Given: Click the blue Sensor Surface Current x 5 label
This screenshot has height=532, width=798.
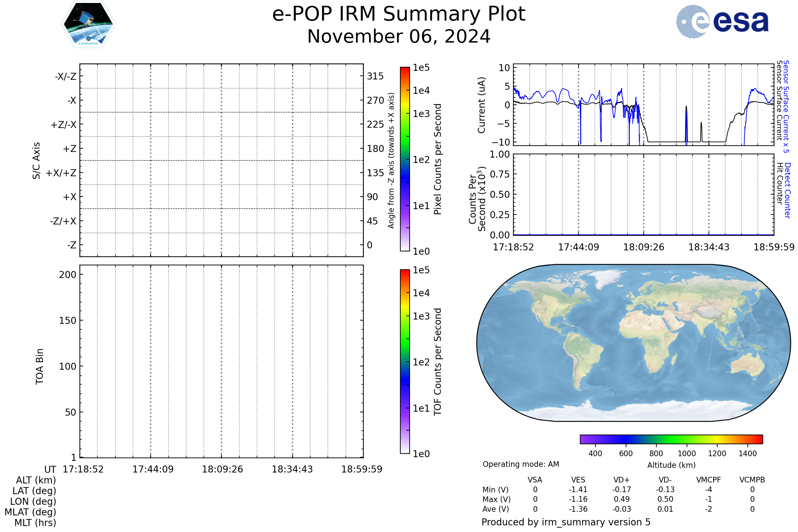Looking at the screenshot, I should coord(786,106).
